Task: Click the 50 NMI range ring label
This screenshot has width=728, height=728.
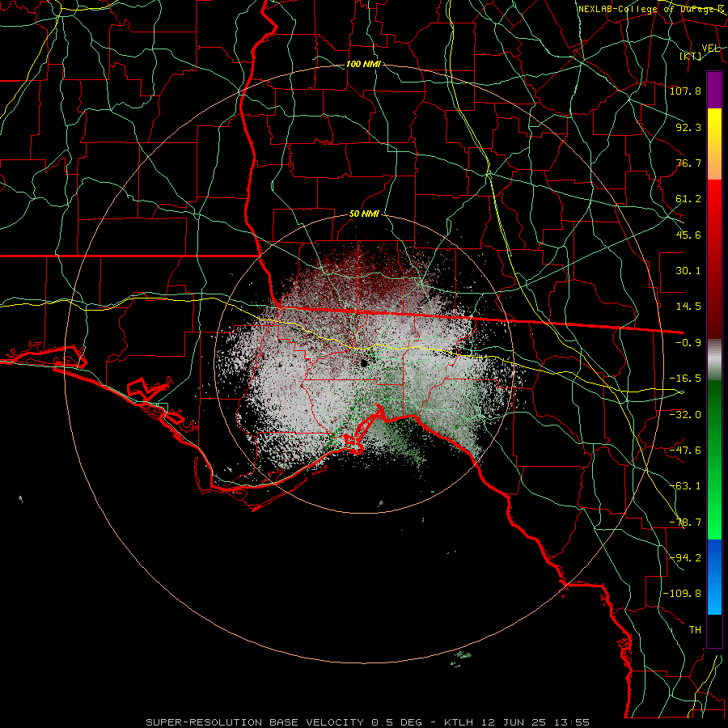Action: click(365, 214)
